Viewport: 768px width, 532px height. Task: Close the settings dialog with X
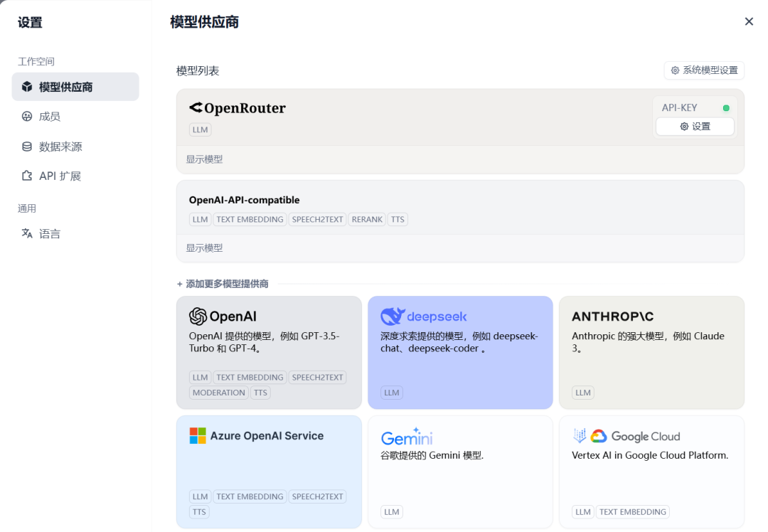(x=749, y=21)
